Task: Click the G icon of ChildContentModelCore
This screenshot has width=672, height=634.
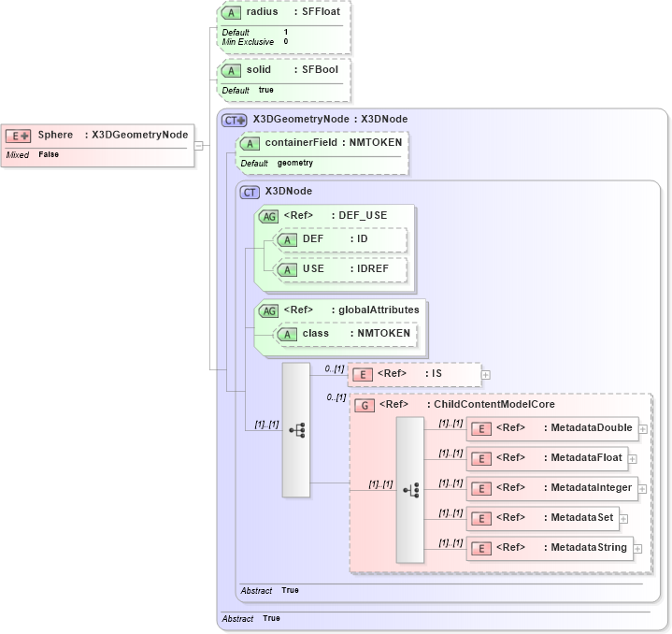Action: click(x=365, y=406)
